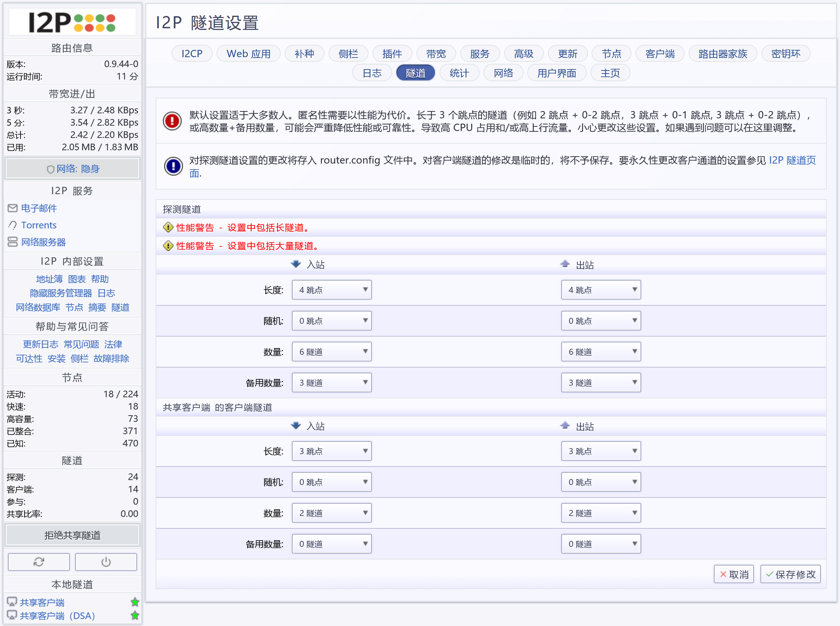Image resolution: width=840 pixels, height=626 pixels.
Task: Click the email envelope icon
Action: (13, 208)
